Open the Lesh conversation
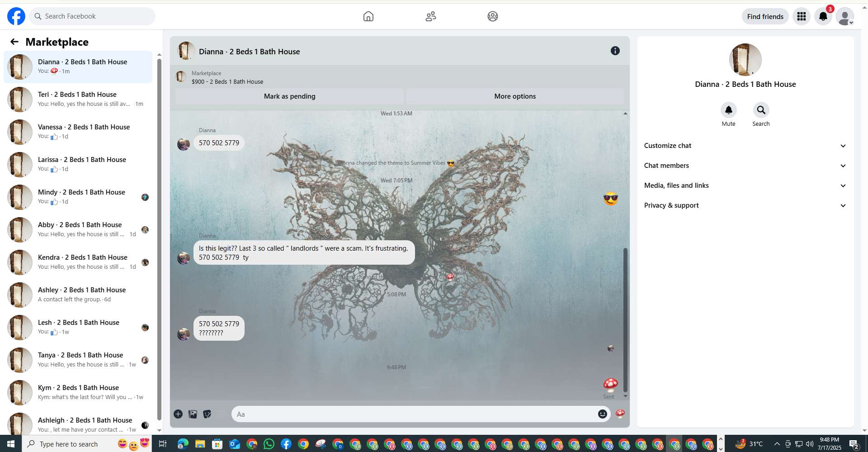Image resolution: width=868 pixels, height=452 pixels. pos(78,328)
